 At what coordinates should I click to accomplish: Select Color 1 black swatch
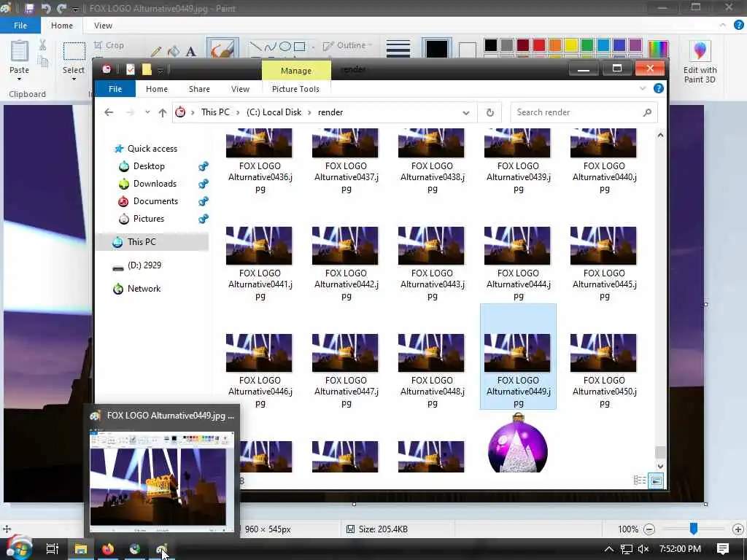(436, 49)
